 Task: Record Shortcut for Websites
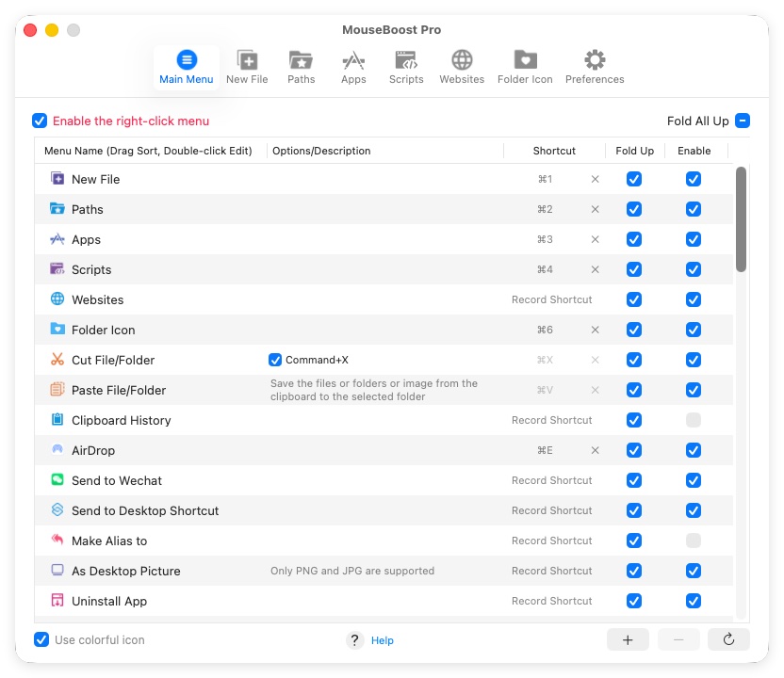pos(551,299)
